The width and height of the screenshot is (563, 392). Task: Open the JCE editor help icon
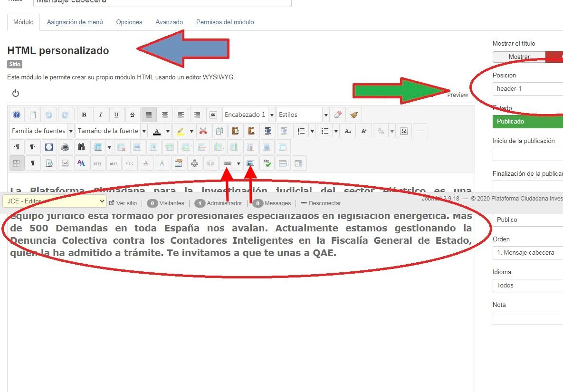click(17, 115)
